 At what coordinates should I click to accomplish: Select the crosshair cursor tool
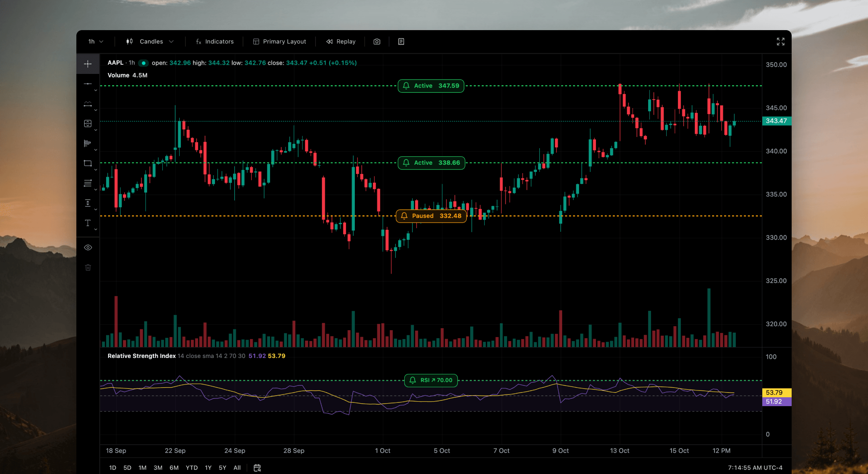(88, 64)
